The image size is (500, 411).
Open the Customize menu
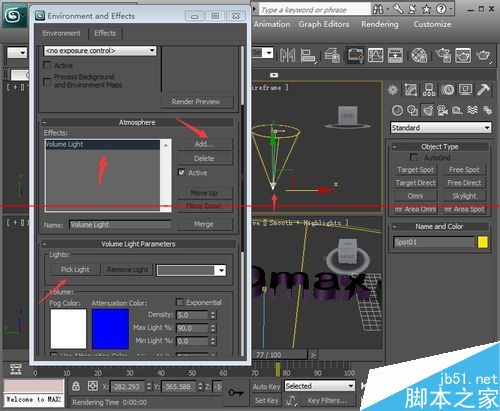point(432,24)
